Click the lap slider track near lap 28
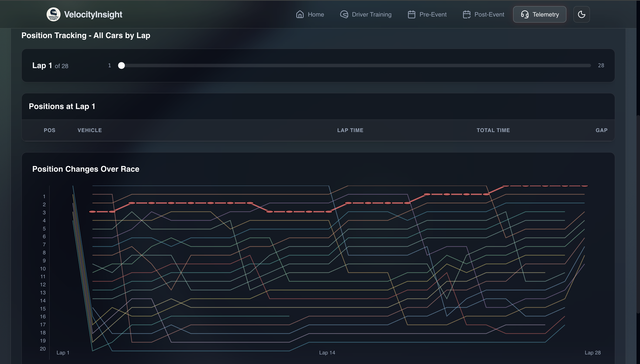640x364 pixels. pyautogui.click(x=588, y=65)
